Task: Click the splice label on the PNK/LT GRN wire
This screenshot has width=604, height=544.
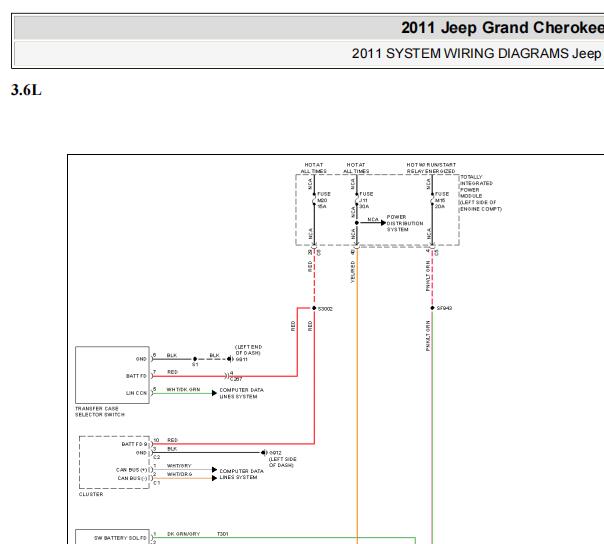Action: [444, 308]
